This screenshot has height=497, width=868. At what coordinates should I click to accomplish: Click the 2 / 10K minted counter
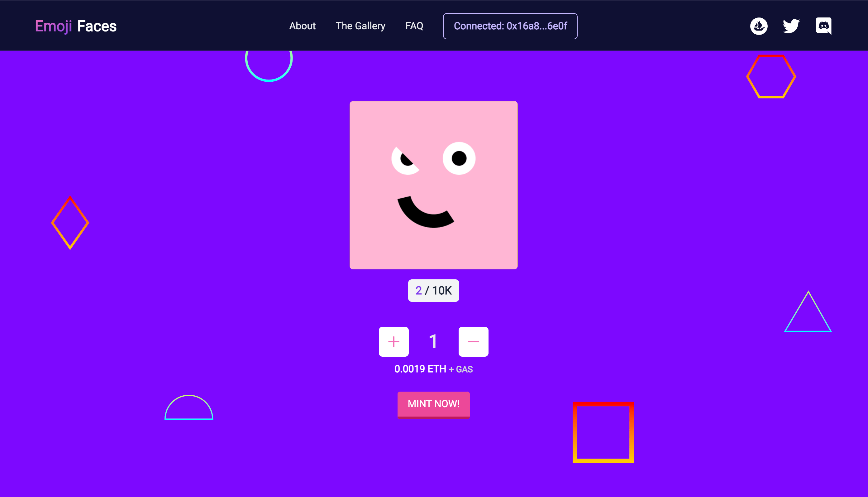click(x=433, y=291)
